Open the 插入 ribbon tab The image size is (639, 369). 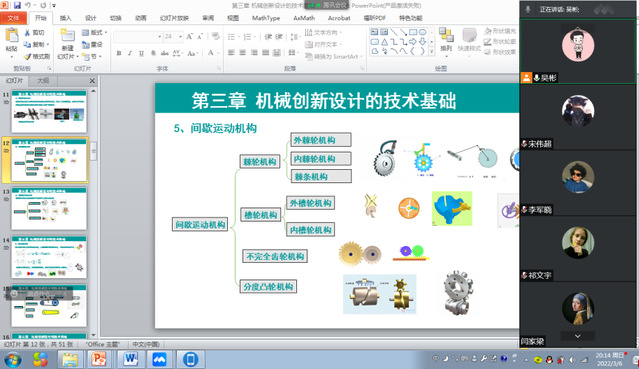[65, 18]
